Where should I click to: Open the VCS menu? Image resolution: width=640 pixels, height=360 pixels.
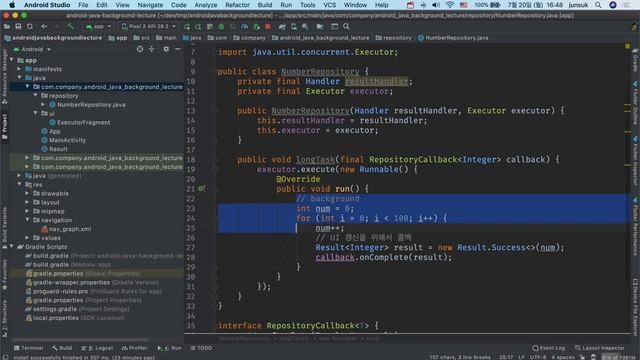tap(329, 5)
